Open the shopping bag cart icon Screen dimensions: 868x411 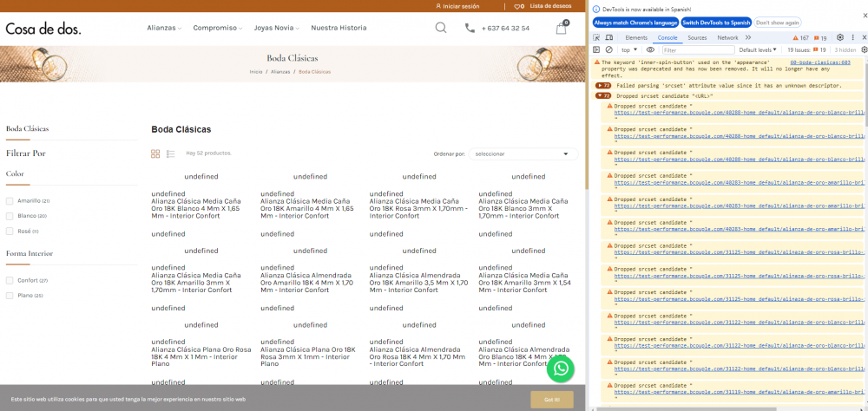coord(562,28)
